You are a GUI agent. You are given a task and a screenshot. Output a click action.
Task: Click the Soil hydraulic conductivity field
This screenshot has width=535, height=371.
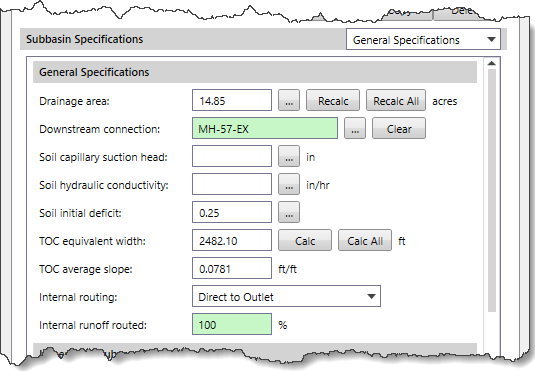[x=232, y=185]
